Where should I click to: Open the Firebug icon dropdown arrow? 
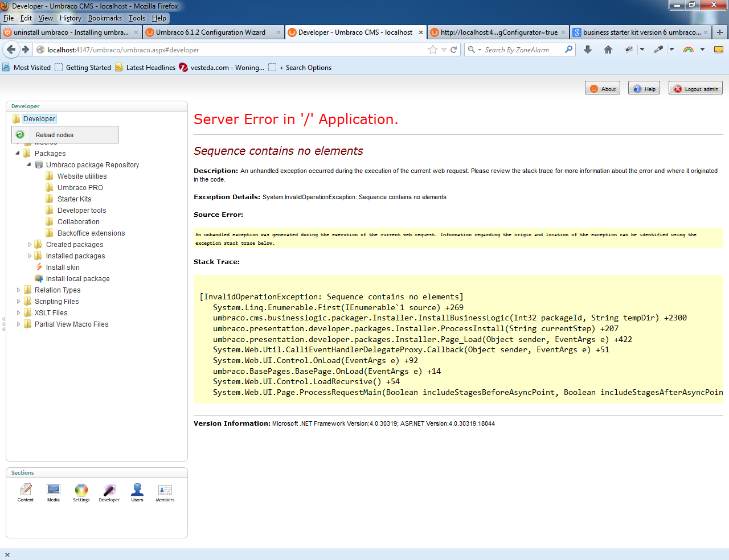coord(642,50)
